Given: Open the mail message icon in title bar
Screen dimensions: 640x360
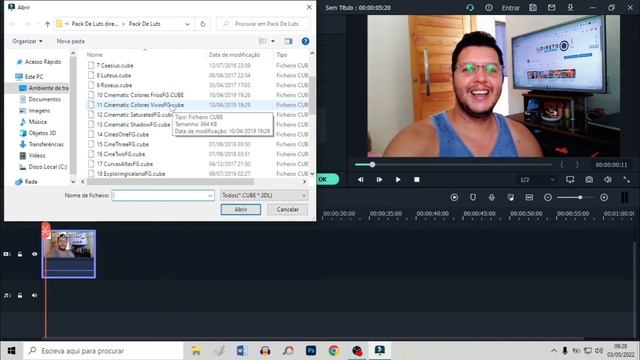Looking at the screenshot, I should 551,7.
